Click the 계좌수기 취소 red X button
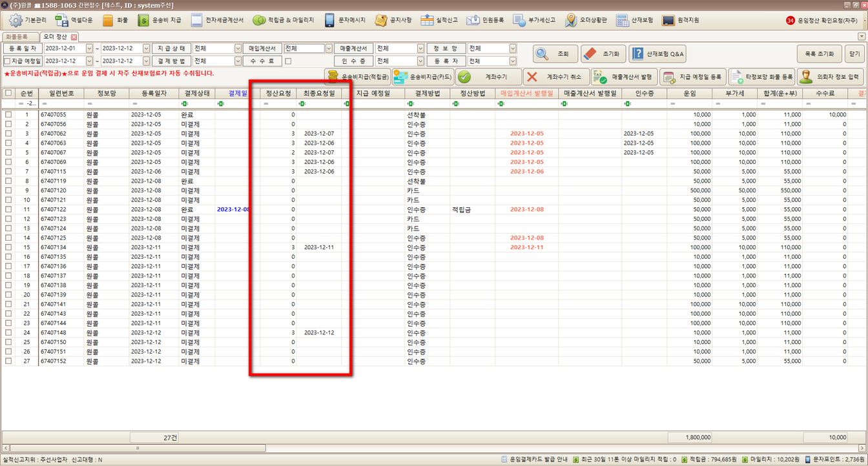Image resolution: width=868 pixels, height=466 pixels. click(x=554, y=77)
